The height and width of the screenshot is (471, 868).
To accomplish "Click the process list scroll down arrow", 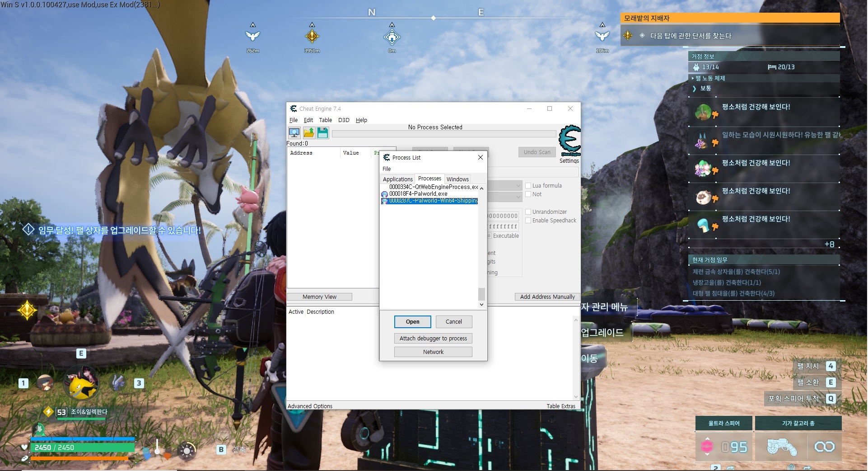I will (481, 305).
